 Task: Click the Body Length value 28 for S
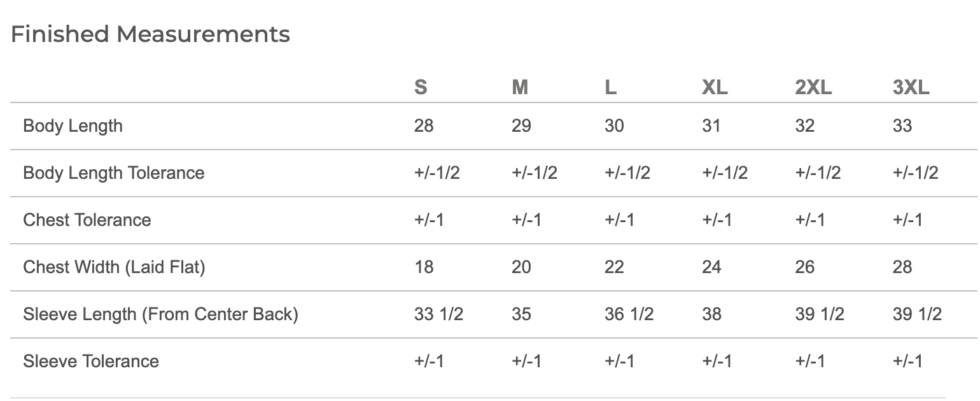pyautogui.click(x=424, y=126)
